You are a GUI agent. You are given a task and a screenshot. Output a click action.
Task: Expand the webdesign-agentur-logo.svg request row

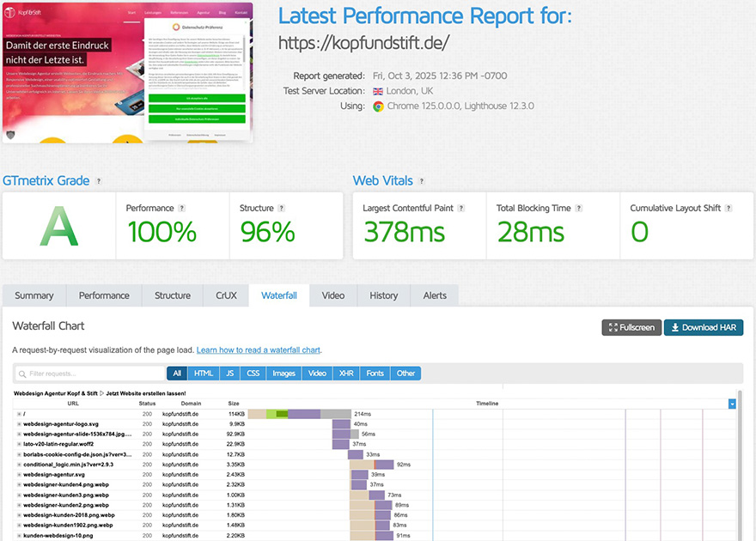(x=19, y=424)
